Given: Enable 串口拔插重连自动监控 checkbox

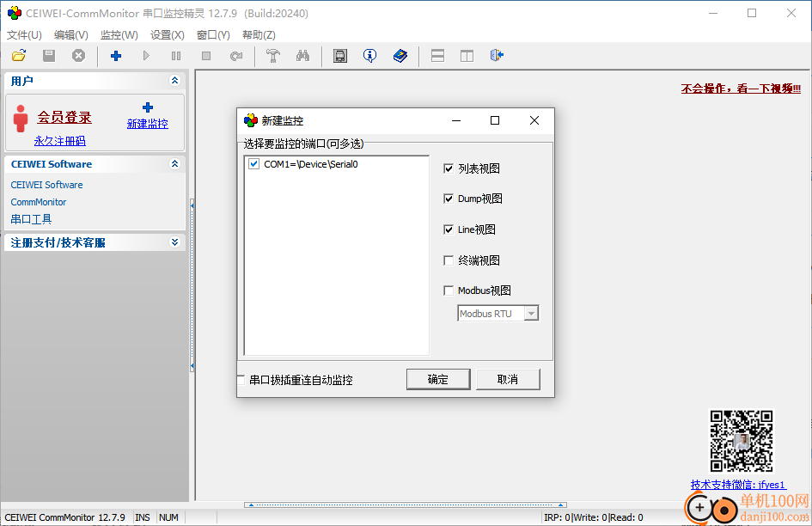Looking at the screenshot, I should [241, 380].
